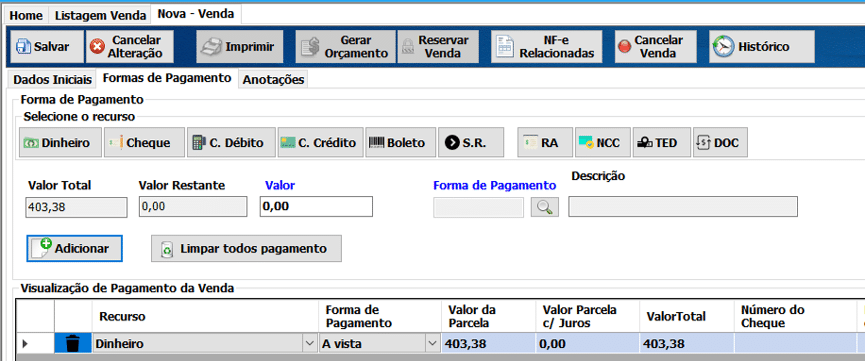Click the Valor Total field

pos(76,207)
